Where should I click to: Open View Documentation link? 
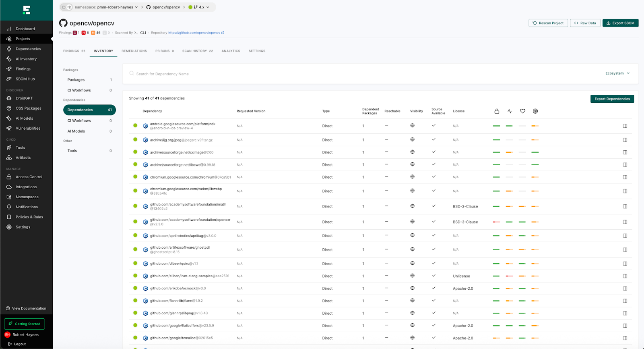(x=26, y=309)
